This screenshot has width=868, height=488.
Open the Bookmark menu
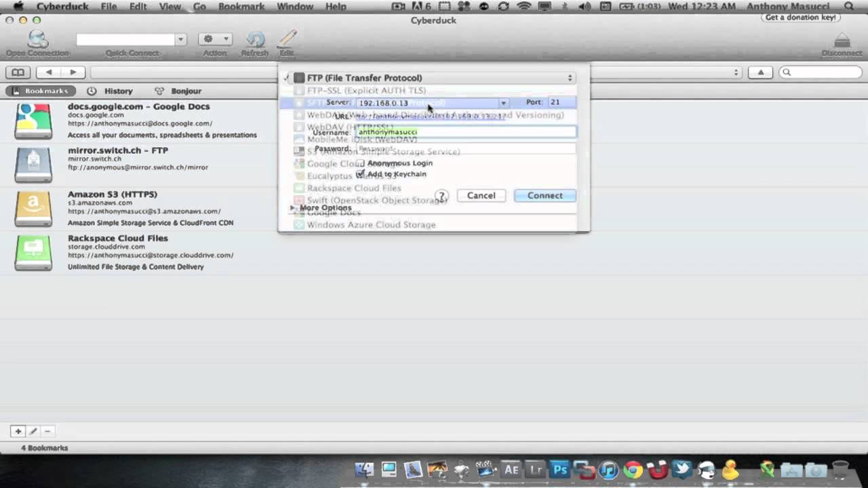pyautogui.click(x=241, y=6)
